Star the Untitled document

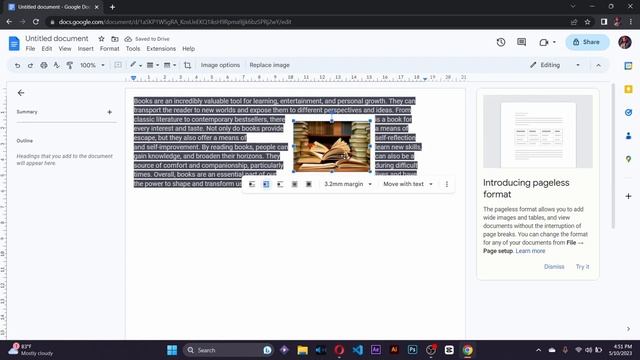pyautogui.click(x=101, y=39)
